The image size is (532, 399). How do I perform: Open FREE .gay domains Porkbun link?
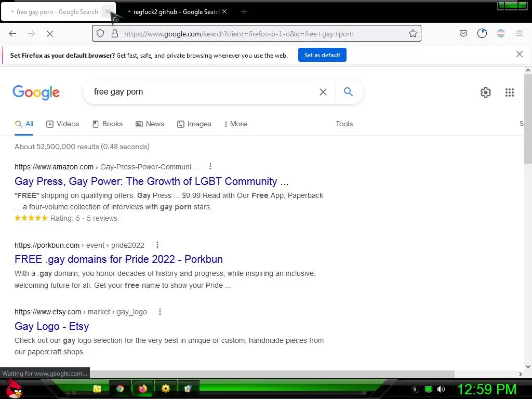point(119,259)
